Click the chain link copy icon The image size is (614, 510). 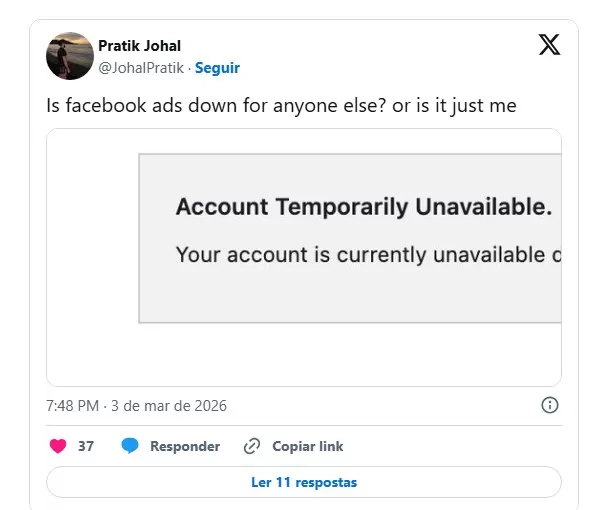[252, 446]
